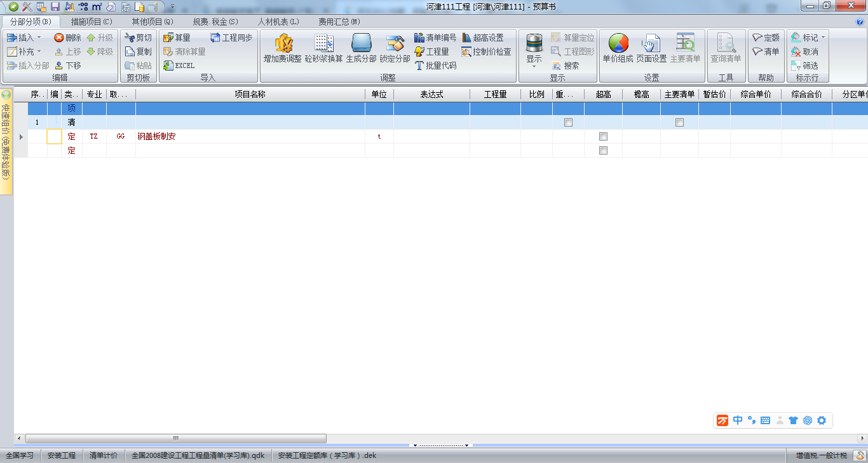Click 取消 mark removal icon

[x=796, y=52]
